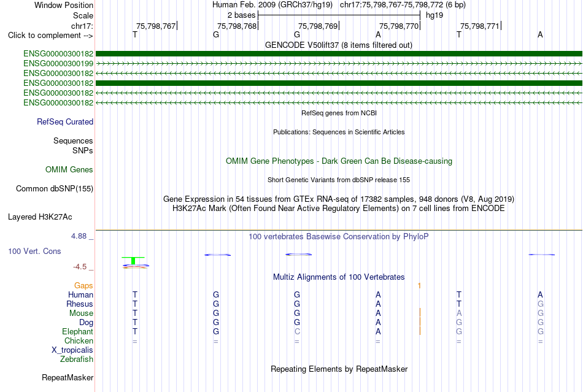This screenshot has height=392, width=583.
Task: Click coordinate label 75,798,771
Action: pyautogui.click(x=480, y=26)
